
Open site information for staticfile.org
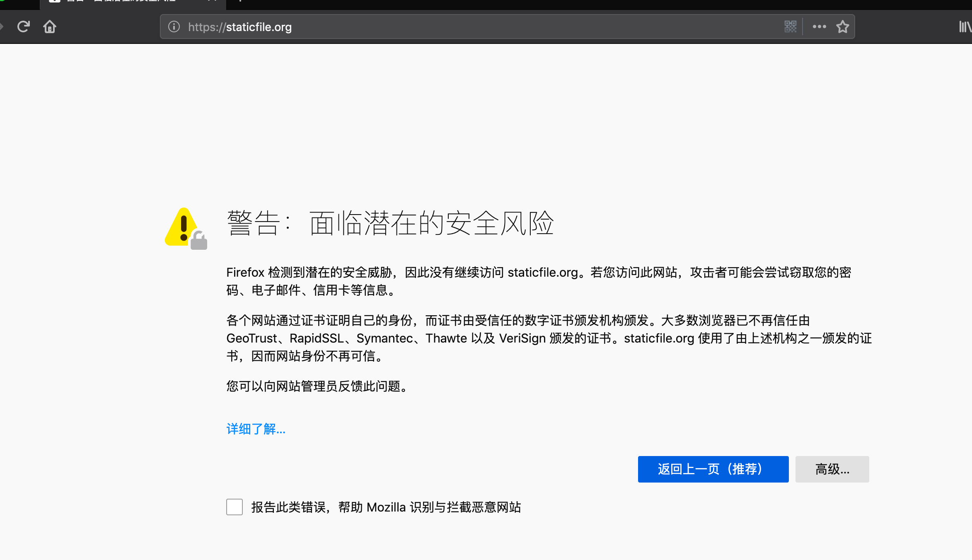coord(174,27)
